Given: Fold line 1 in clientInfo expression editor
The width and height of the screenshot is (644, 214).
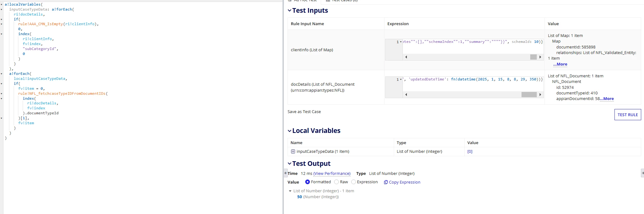Looking at the screenshot, I should click(401, 42).
